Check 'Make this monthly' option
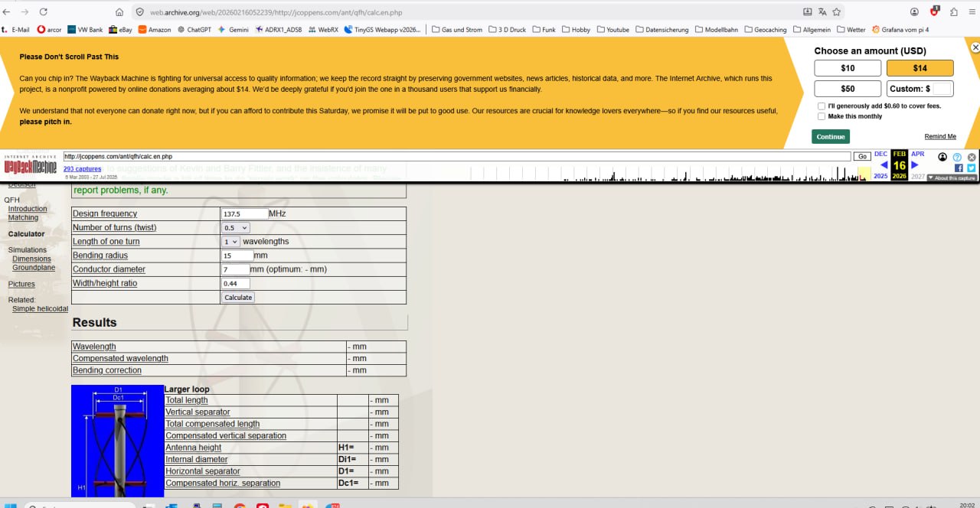The height and width of the screenshot is (508, 980). (x=822, y=116)
